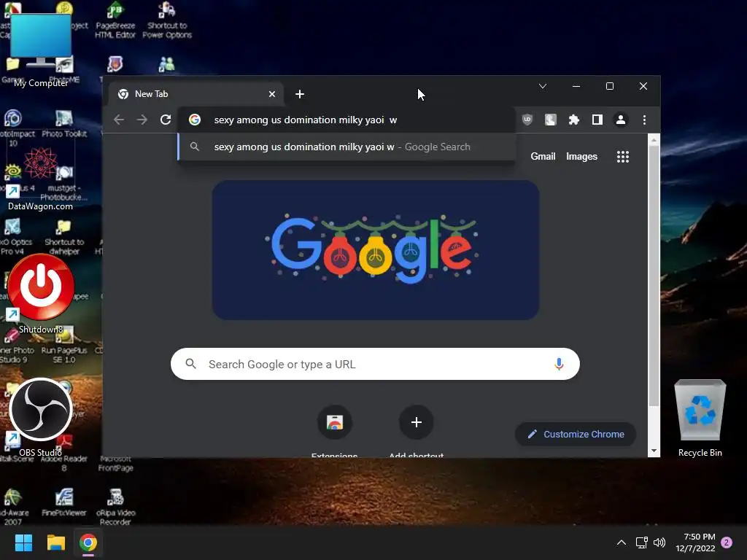Image resolution: width=747 pixels, height=560 pixels.
Task: Open the Extensions puzzle piece menu
Action: 573,120
